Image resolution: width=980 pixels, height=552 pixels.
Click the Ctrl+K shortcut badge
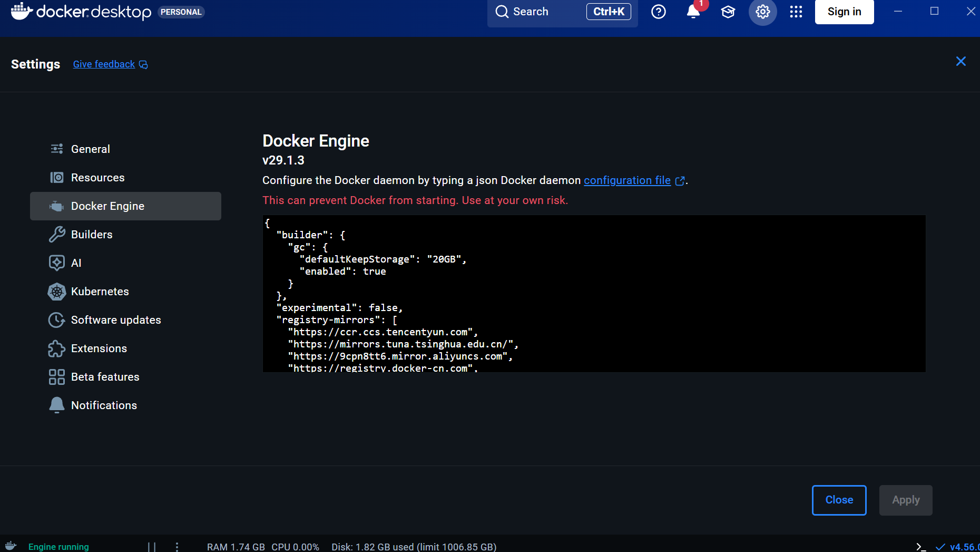609,12
